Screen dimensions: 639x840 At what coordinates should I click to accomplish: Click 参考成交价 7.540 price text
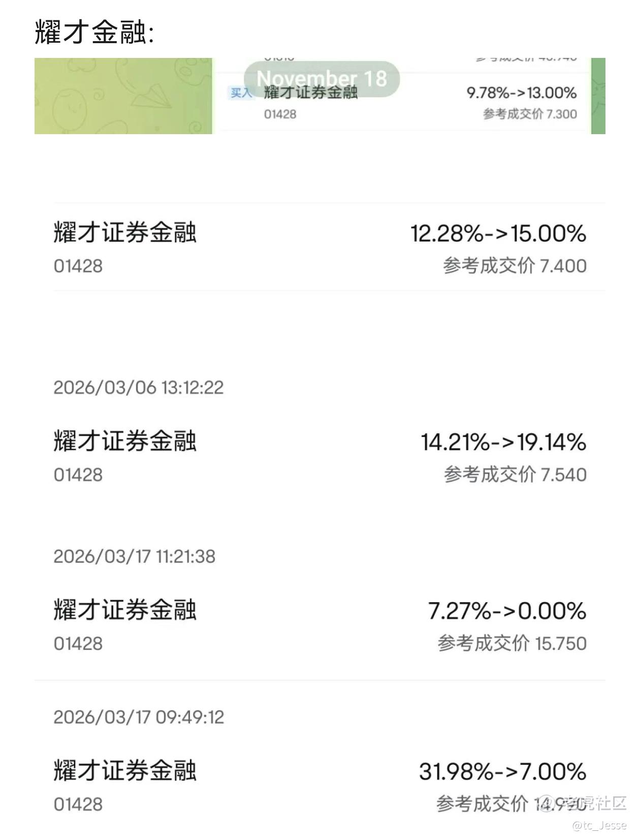pos(515,475)
